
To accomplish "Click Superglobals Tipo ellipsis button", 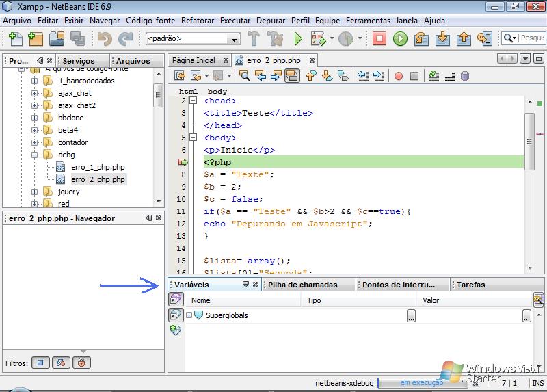I will point(412,315).
